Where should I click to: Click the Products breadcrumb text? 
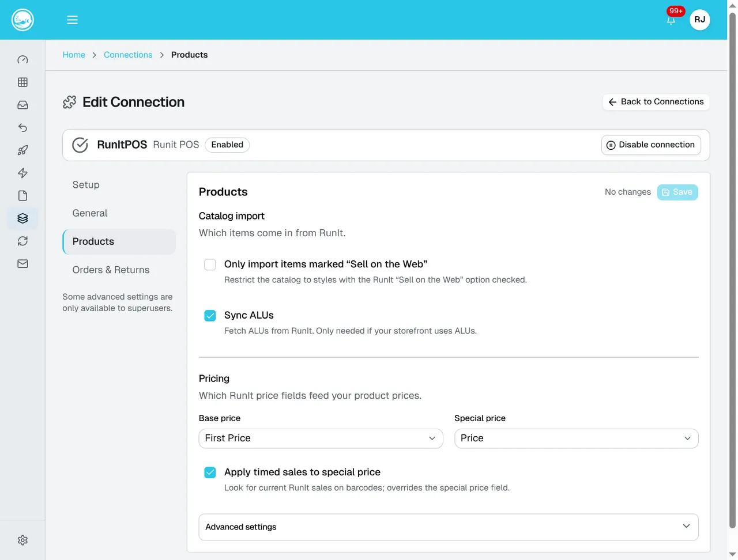click(x=189, y=55)
